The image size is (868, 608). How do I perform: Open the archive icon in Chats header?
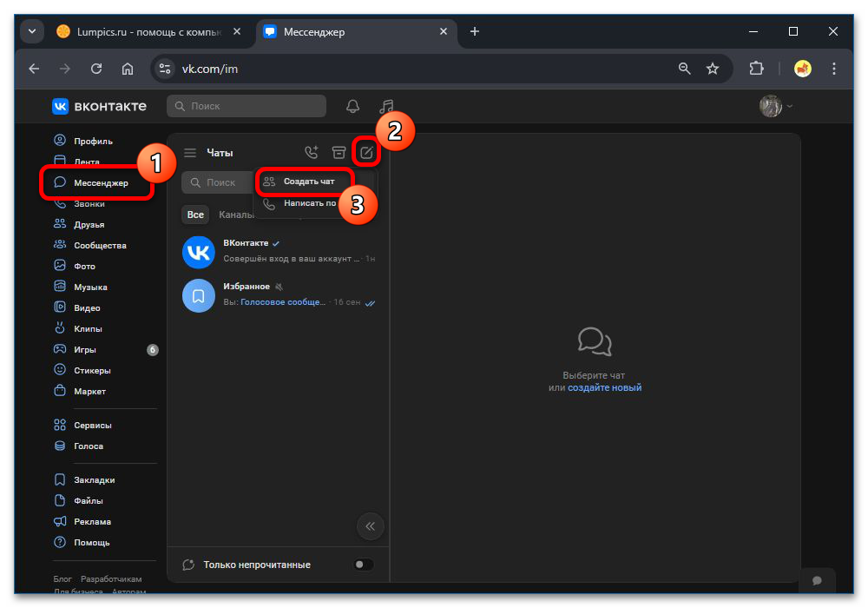coord(339,152)
